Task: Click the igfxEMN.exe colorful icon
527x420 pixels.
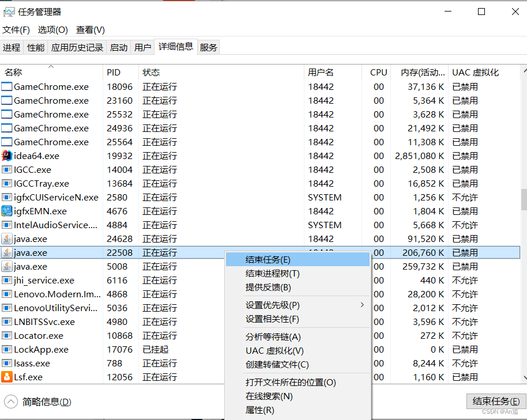Action: pyautogui.click(x=7, y=211)
